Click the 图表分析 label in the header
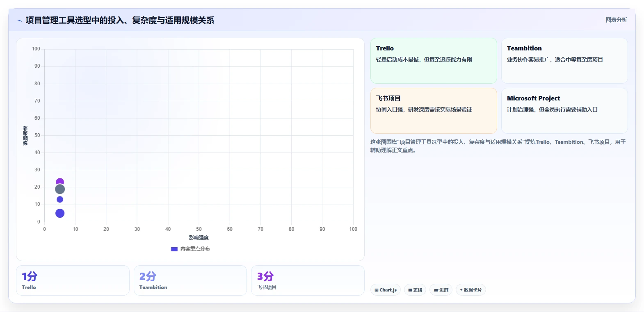 click(616, 20)
